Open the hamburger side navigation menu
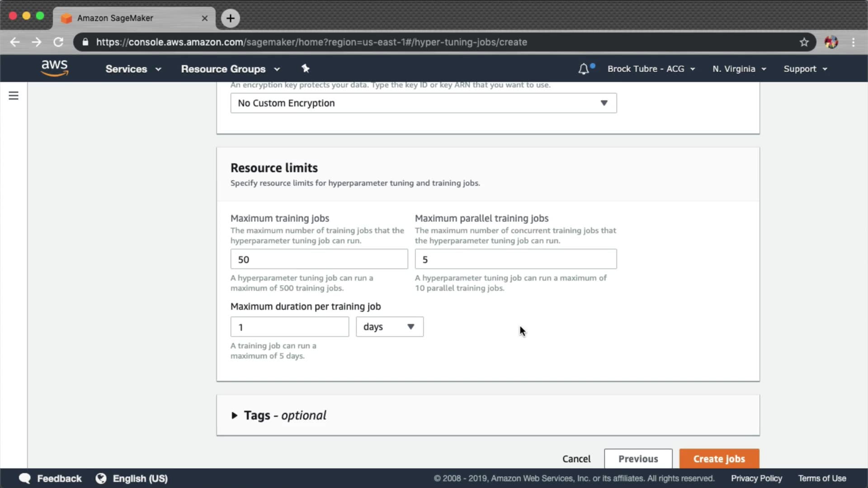The height and width of the screenshot is (488, 868). click(x=14, y=96)
